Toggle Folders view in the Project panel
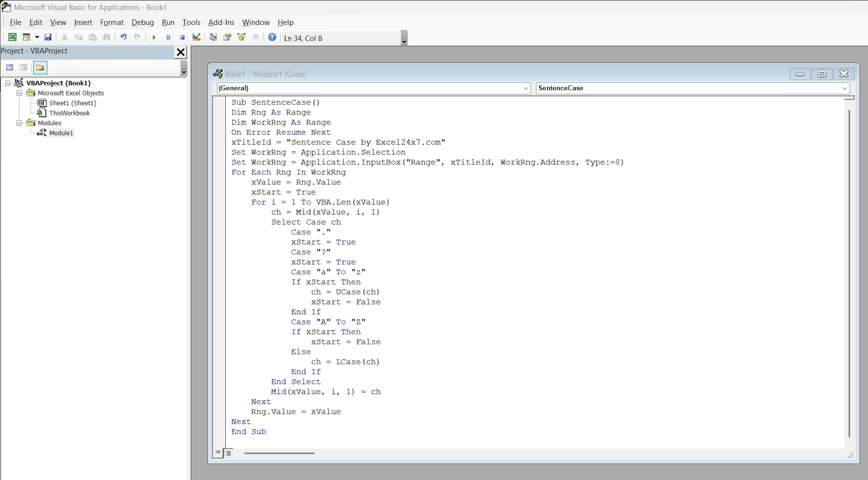The width and height of the screenshot is (868, 480). pos(40,68)
